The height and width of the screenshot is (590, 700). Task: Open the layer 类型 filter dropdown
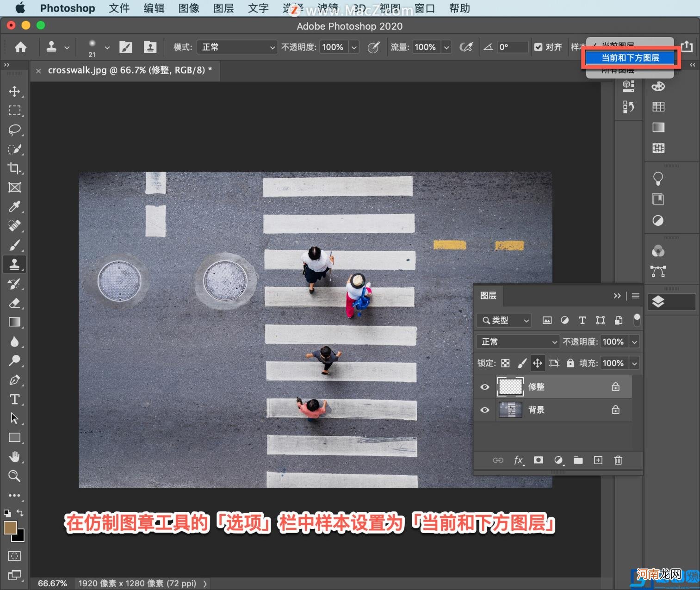(x=504, y=320)
